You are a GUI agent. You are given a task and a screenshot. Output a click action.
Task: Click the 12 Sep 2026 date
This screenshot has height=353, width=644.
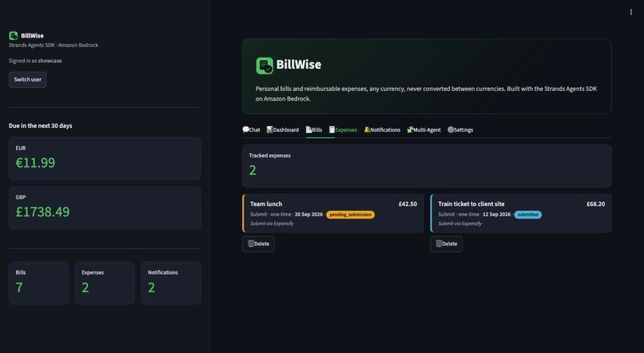(x=496, y=214)
